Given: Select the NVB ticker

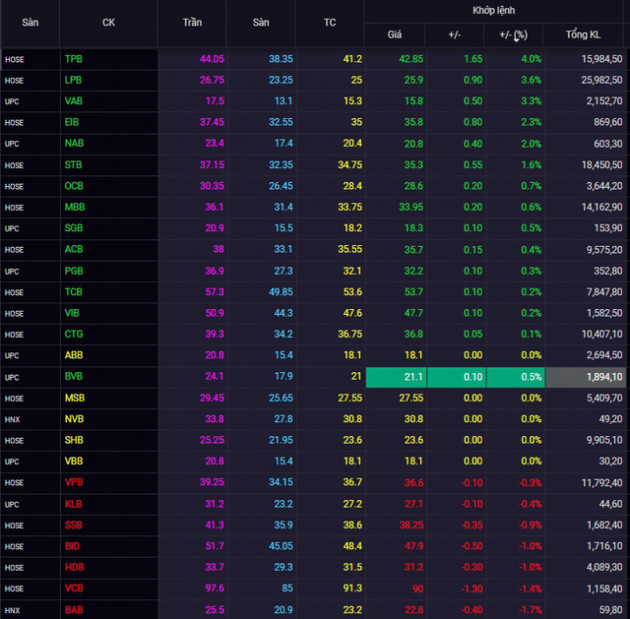Looking at the screenshot, I should click(x=74, y=419).
